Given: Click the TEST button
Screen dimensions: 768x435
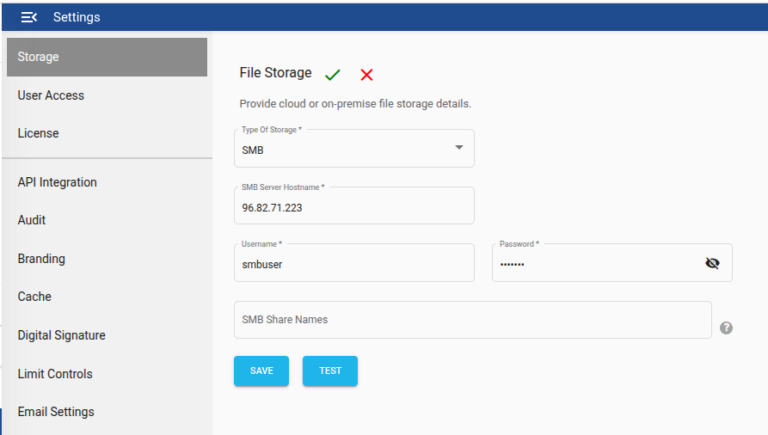Looking at the screenshot, I should point(330,371).
